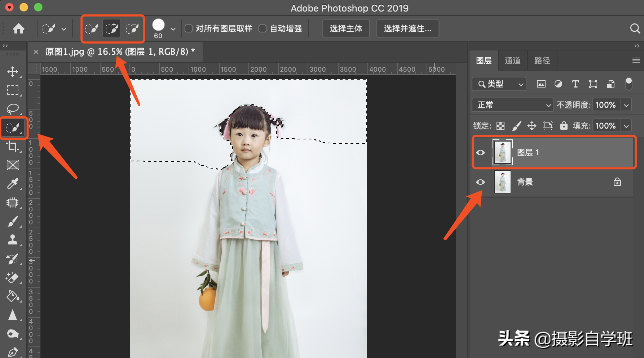The width and height of the screenshot is (644, 358).
Task: Enable 对所有图层取样 checkbox
Action: [x=189, y=28]
